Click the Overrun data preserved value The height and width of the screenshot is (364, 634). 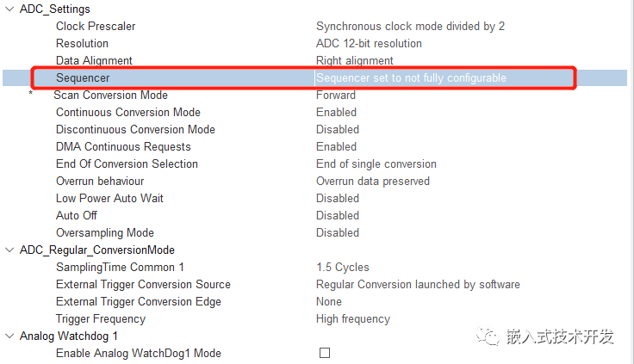tap(372, 181)
